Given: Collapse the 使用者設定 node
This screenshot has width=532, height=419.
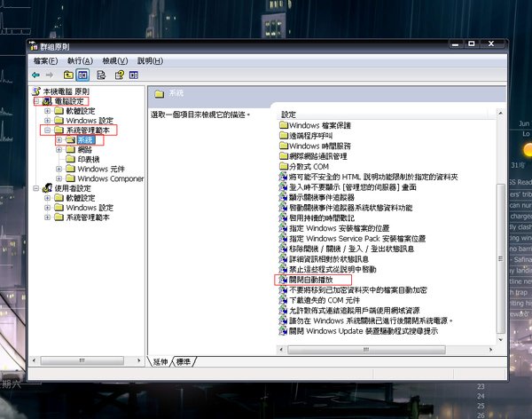Looking at the screenshot, I should [x=36, y=188].
